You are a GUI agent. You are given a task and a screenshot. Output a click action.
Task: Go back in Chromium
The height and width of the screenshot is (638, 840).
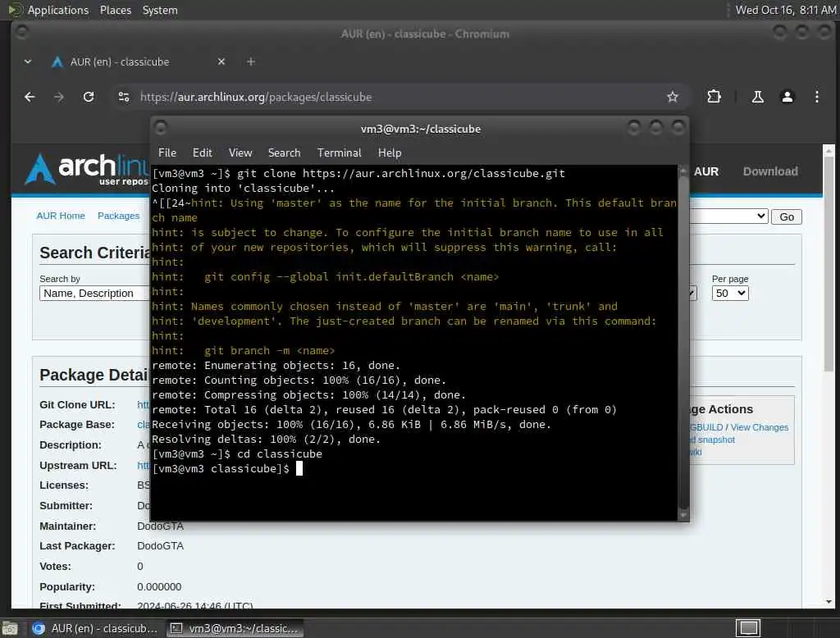tap(30, 97)
